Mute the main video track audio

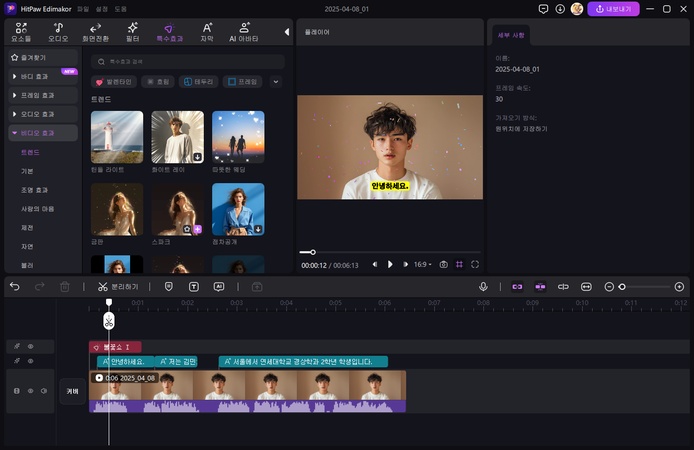coord(44,391)
